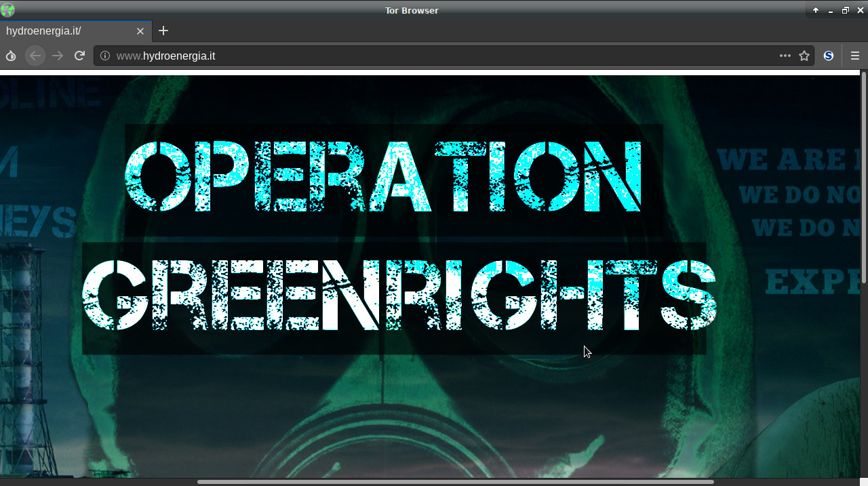Show site information for hydroenergia.it
Viewport: 868px width, 486px height.
tap(105, 56)
